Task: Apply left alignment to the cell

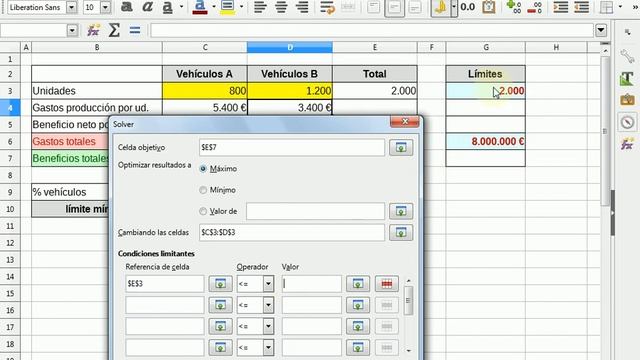Action: click(x=260, y=7)
